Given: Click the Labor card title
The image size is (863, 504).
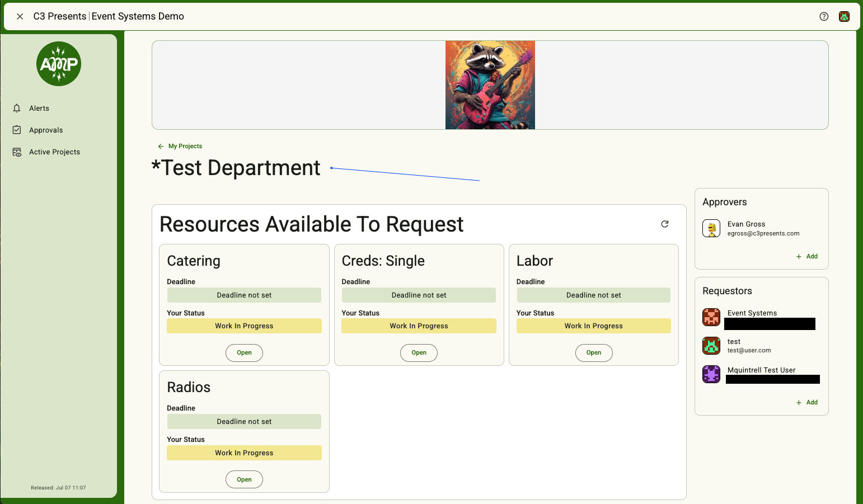Looking at the screenshot, I should tap(534, 261).
